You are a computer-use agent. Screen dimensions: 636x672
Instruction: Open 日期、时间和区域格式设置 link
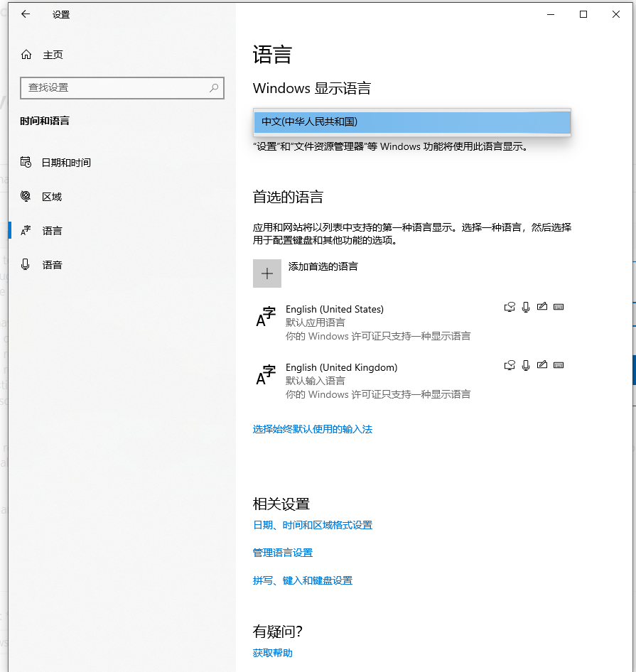pyautogui.click(x=313, y=525)
